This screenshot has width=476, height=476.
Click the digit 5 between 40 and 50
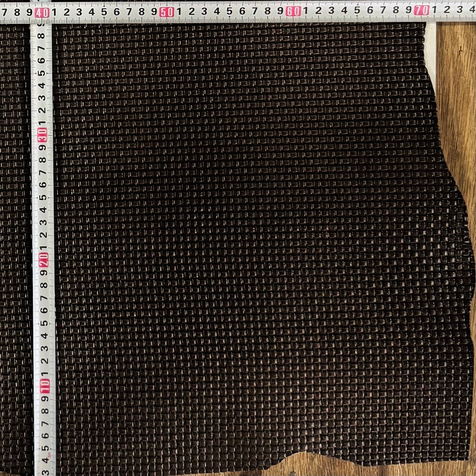click(104, 12)
